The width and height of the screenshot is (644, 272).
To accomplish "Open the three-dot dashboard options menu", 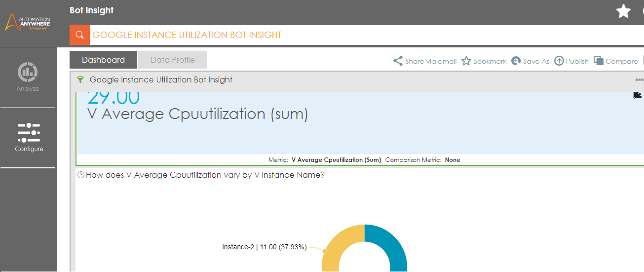I will click(639, 80).
